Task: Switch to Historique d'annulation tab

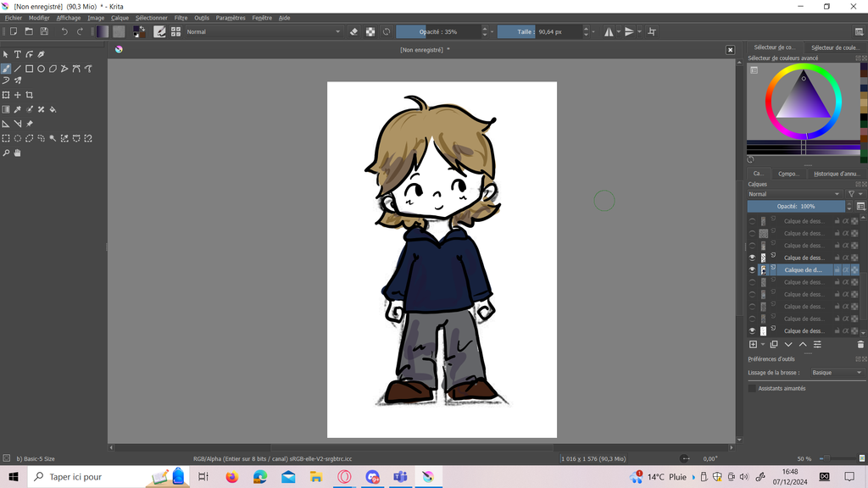Action: (836, 174)
